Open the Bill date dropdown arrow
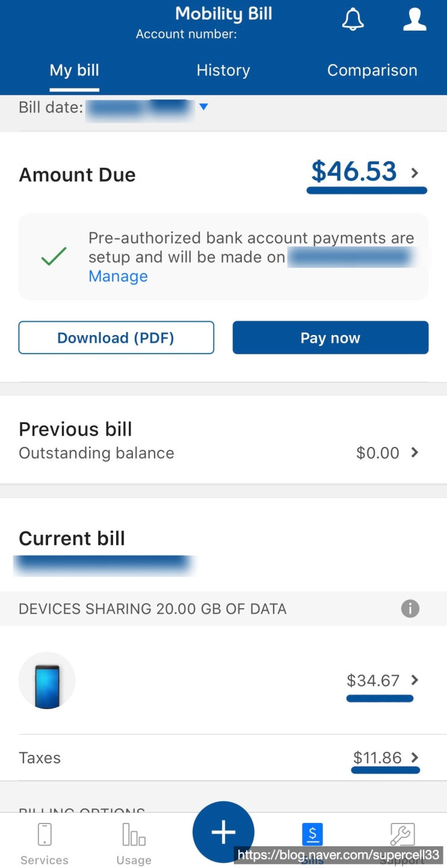The width and height of the screenshot is (447, 868). click(x=203, y=107)
